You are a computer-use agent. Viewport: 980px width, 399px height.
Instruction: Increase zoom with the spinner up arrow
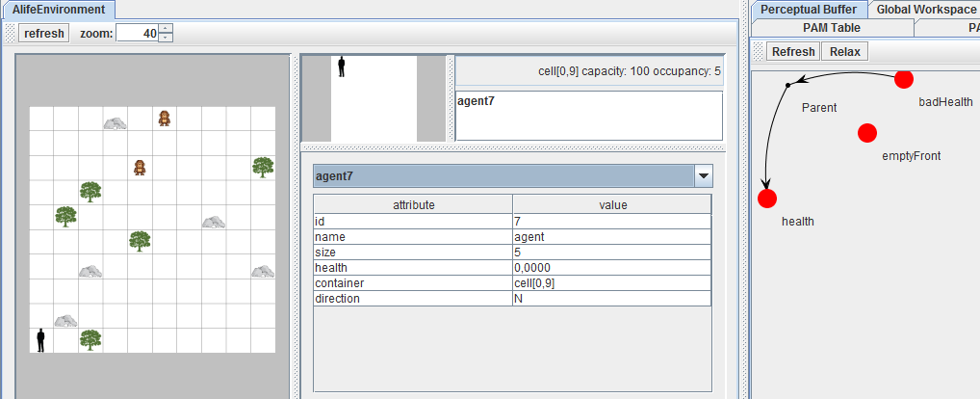click(166, 28)
